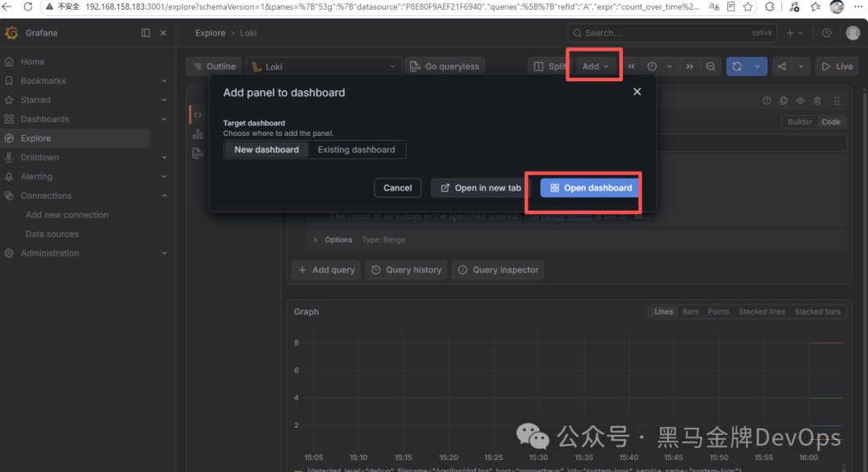The image size is (868, 472).
Task: Focus the Search input field
Action: [x=672, y=33]
